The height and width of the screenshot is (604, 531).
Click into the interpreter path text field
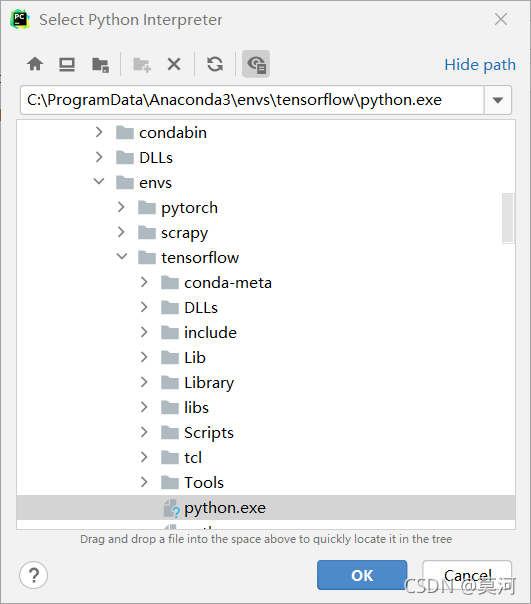pos(252,100)
